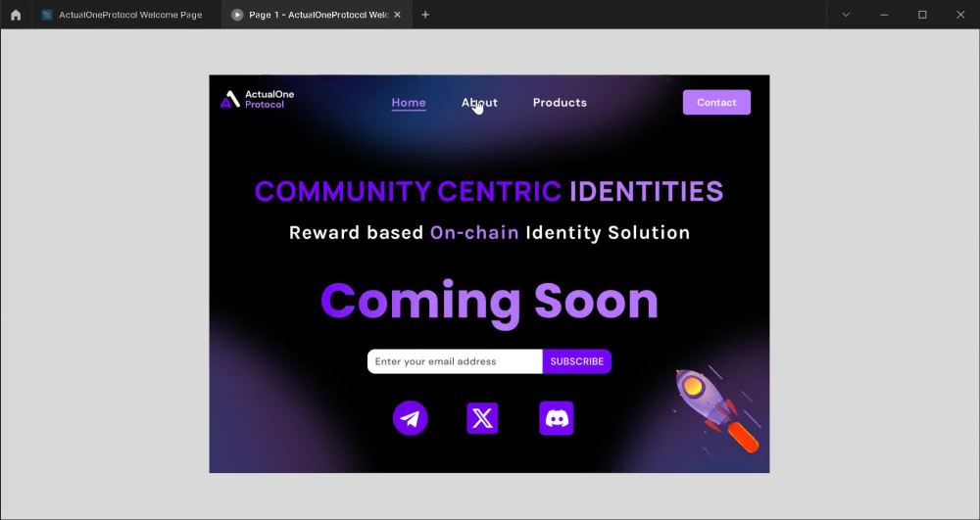Open the Products nav link

tap(560, 103)
